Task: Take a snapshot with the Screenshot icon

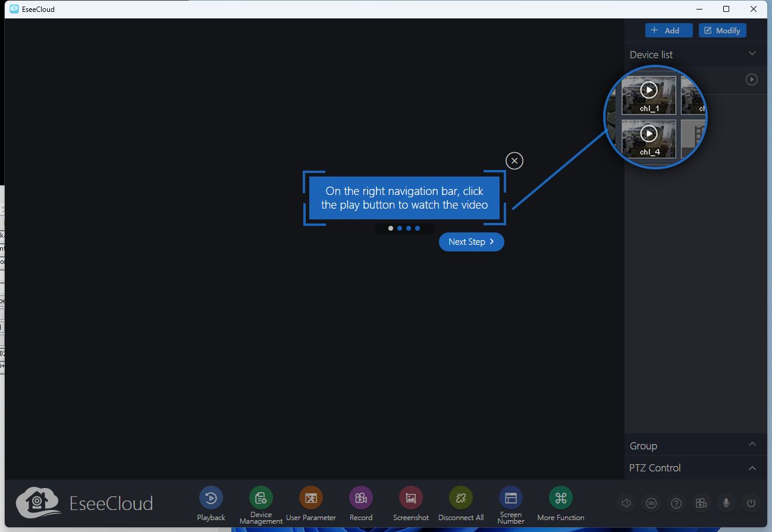Action: point(410,498)
